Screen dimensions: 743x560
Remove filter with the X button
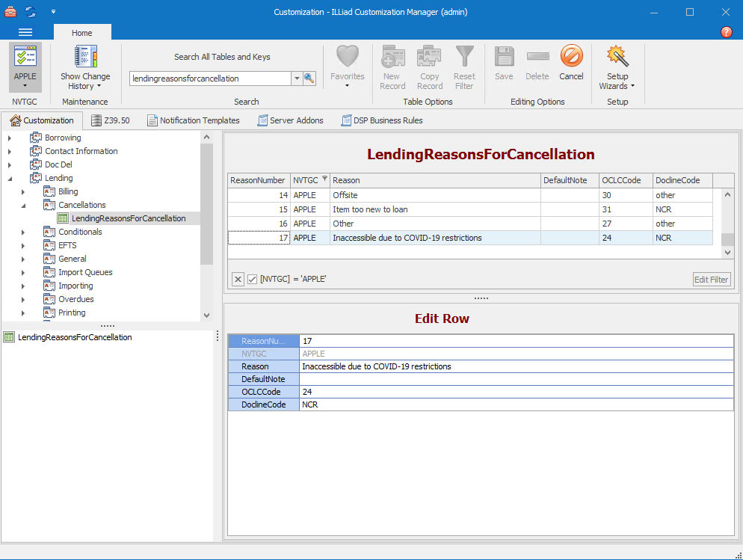pyautogui.click(x=238, y=279)
